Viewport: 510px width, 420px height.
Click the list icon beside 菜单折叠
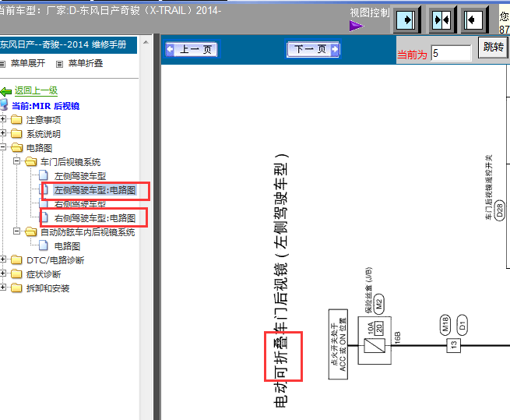click(59, 64)
